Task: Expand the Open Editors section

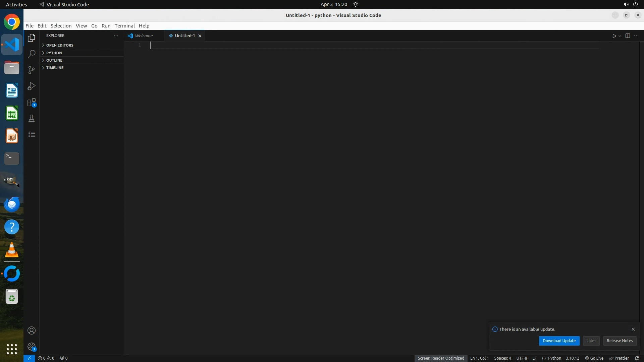Action: [x=60, y=45]
